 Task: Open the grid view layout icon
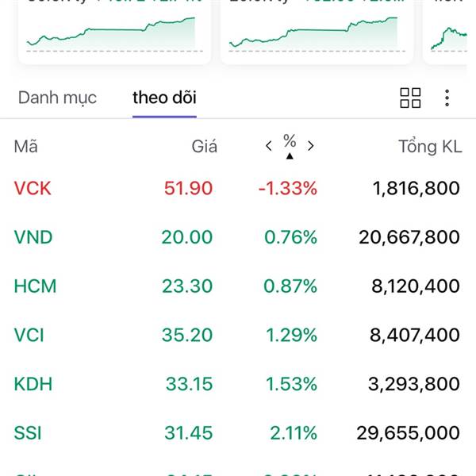pyautogui.click(x=410, y=98)
